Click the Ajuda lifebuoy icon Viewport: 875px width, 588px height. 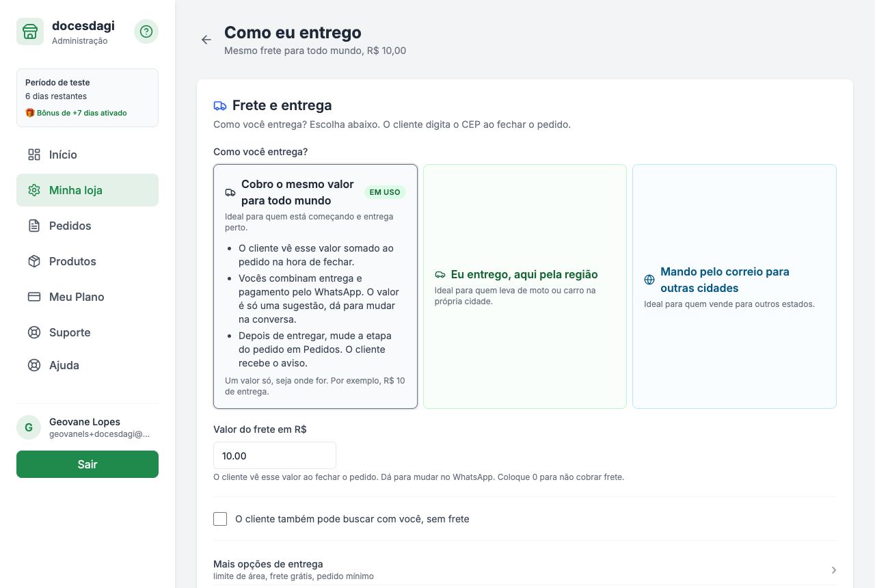point(34,365)
